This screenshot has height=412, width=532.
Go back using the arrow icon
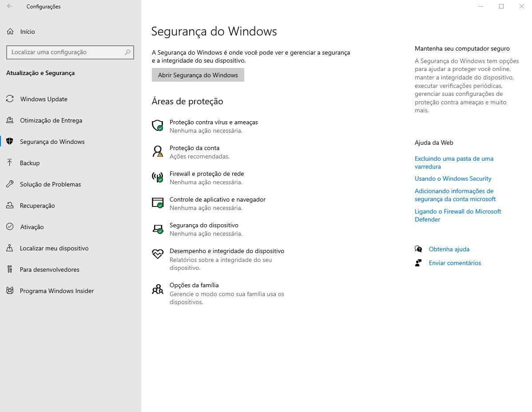click(x=10, y=7)
